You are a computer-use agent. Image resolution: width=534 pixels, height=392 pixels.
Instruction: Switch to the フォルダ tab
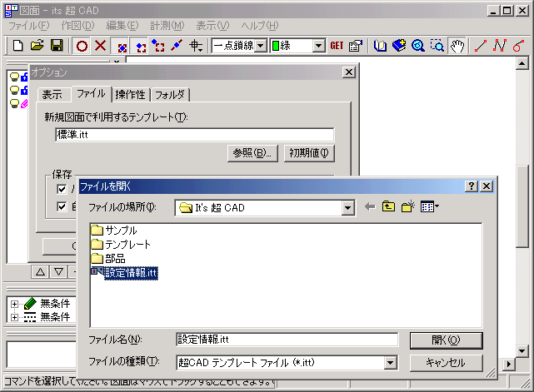[170, 95]
